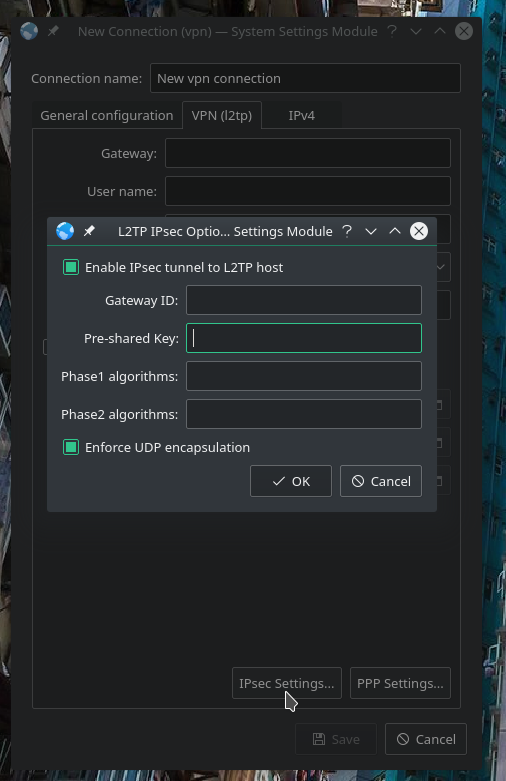This screenshot has height=781, width=506.
Task: Click the globe icon in the New Connection window titlebar
Action: [x=29, y=31]
